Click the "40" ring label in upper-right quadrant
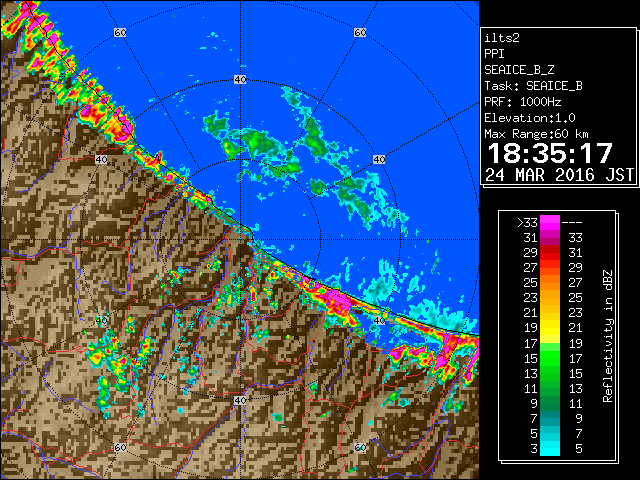Viewport: 640px width, 480px height. point(379,160)
